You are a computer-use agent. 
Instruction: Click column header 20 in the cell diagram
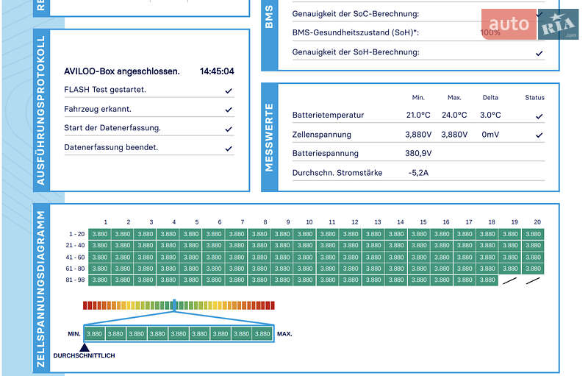coord(537,222)
